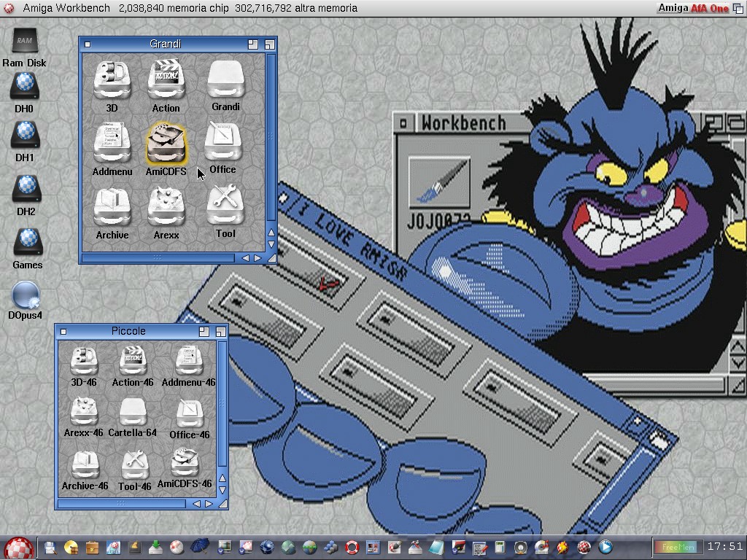Click the Piccole window right scroll arrow

(x=209, y=504)
